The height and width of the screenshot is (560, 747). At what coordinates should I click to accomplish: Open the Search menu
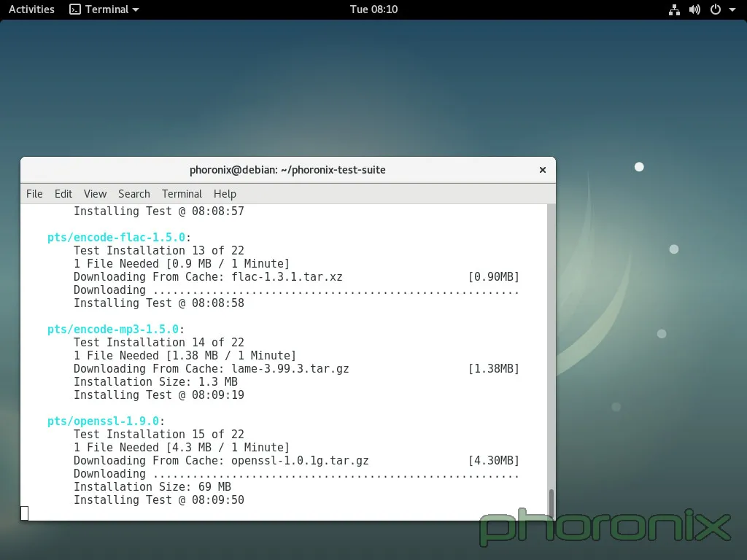pos(134,194)
